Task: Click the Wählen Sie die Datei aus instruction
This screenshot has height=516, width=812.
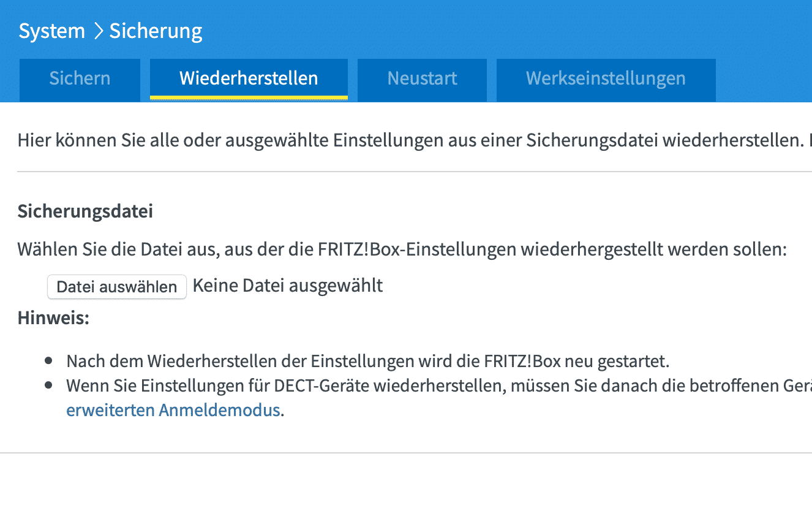Action: pyautogui.click(x=402, y=249)
